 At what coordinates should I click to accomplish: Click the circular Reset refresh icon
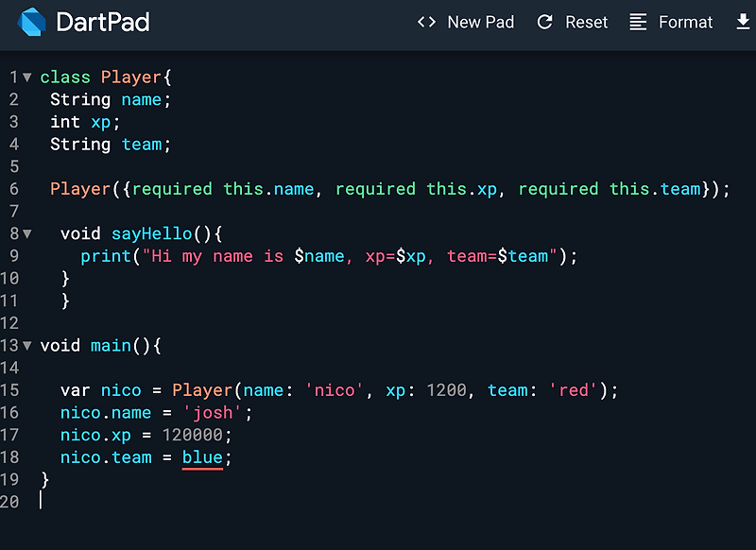tap(544, 22)
